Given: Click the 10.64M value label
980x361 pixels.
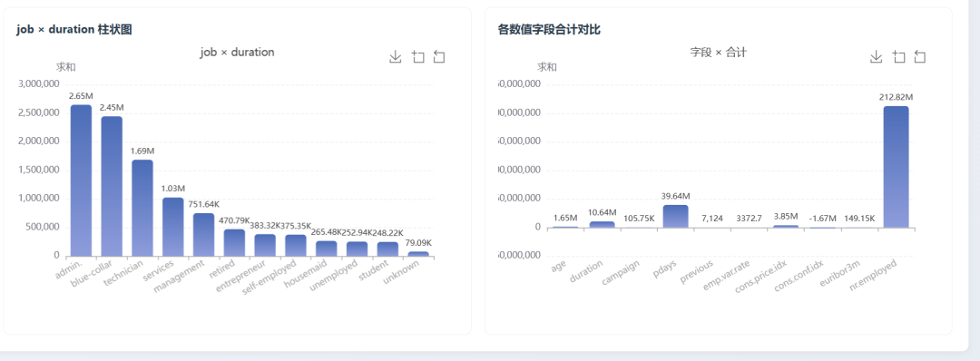Looking at the screenshot, I should (602, 213).
